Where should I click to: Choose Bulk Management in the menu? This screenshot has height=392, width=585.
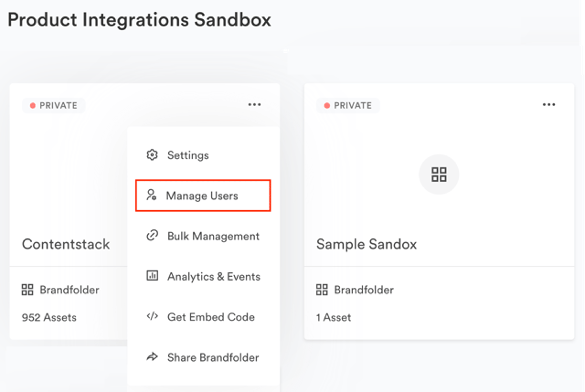click(203, 236)
